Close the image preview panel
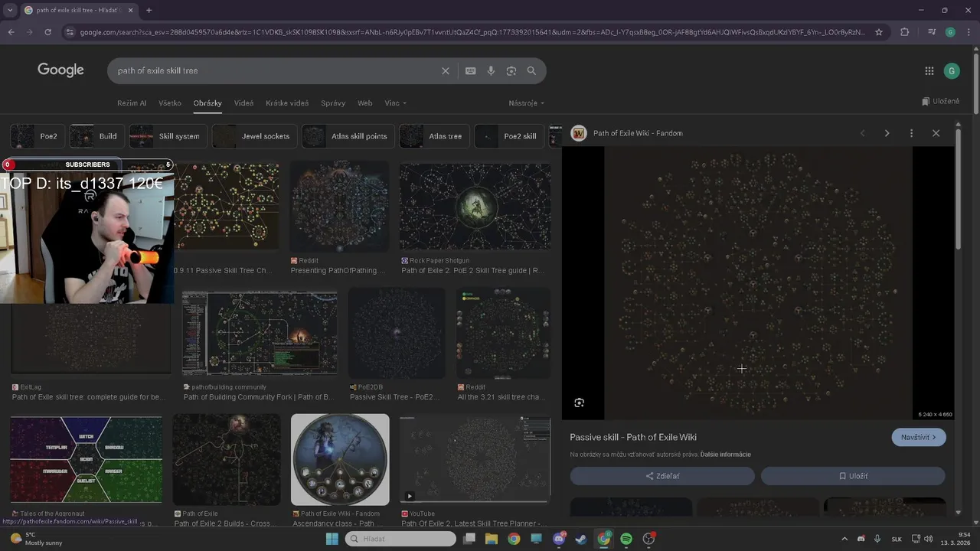The height and width of the screenshot is (551, 980). (x=936, y=133)
